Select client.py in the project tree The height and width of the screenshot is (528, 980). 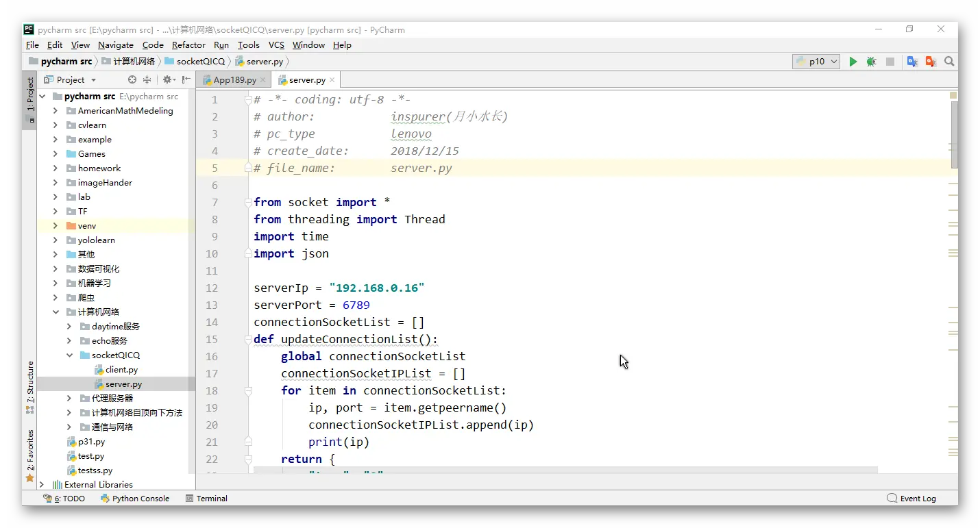click(x=116, y=370)
